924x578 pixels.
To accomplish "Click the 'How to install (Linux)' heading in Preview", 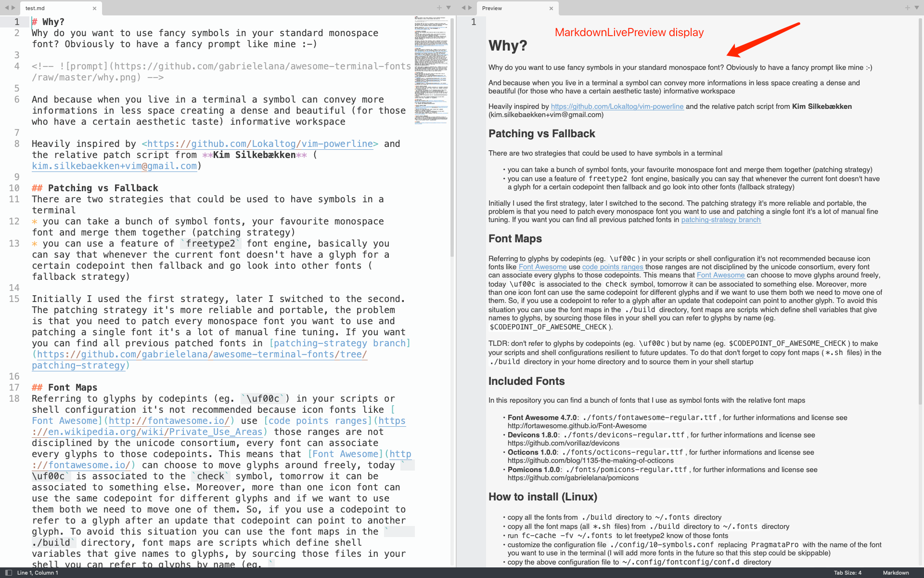I will [543, 497].
